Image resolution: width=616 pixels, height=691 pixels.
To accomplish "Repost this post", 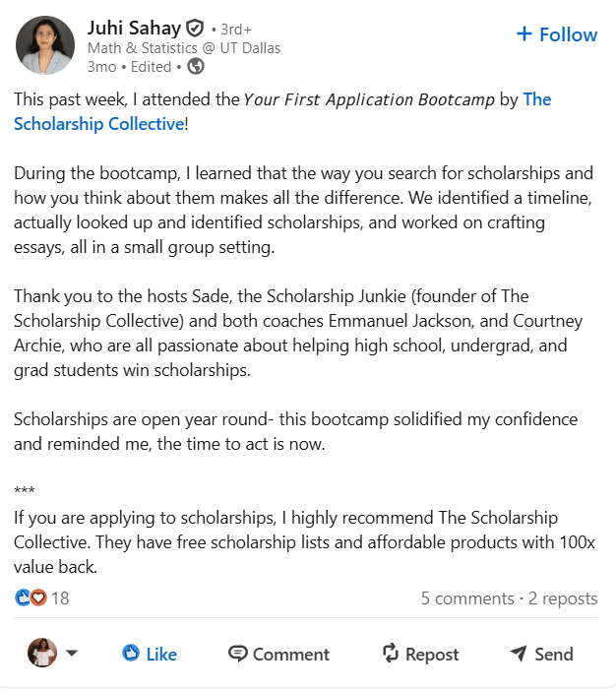I will 420,654.
